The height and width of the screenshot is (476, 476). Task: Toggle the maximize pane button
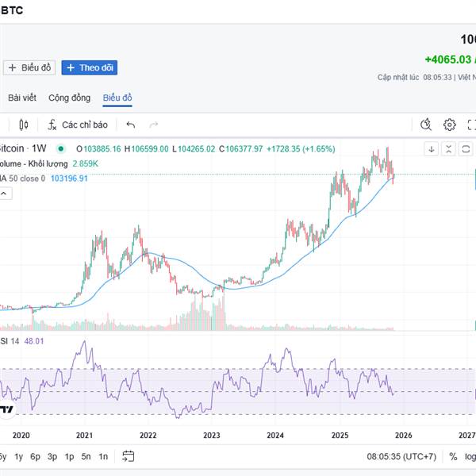pos(466,148)
